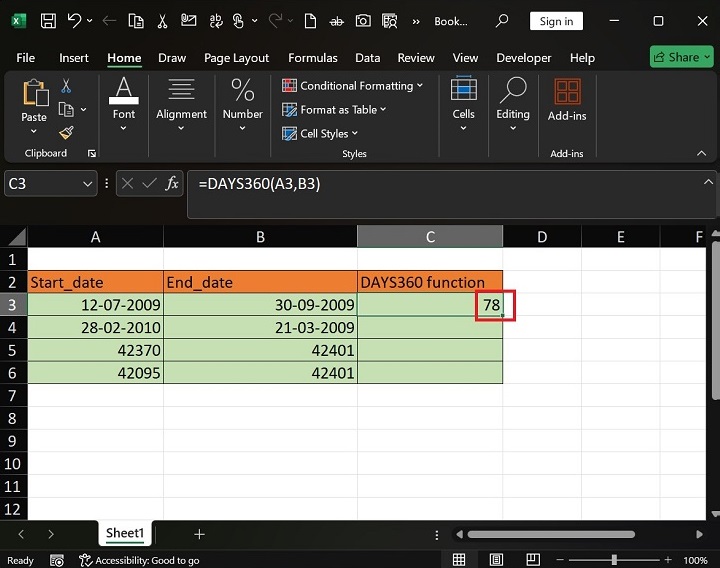The height and width of the screenshot is (568, 720).
Task: Select cell B4 containing 21-03-2009
Action: (x=260, y=328)
